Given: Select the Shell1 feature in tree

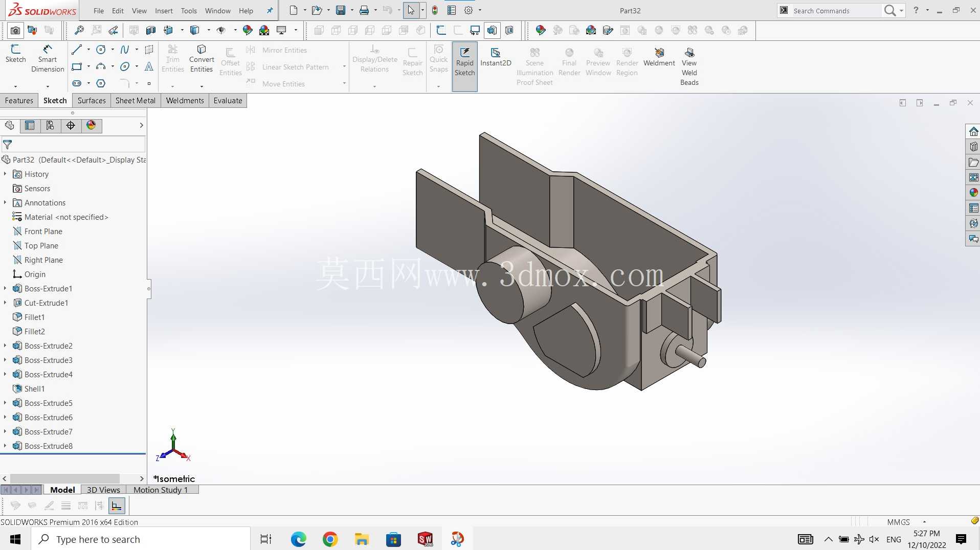Looking at the screenshot, I should point(34,388).
